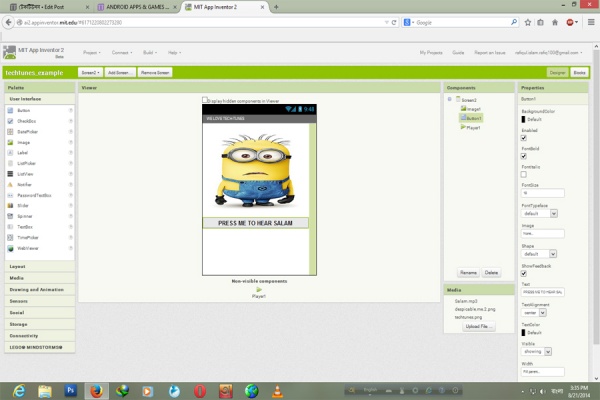Switch to the Blocks editor view

pos(581,72)
